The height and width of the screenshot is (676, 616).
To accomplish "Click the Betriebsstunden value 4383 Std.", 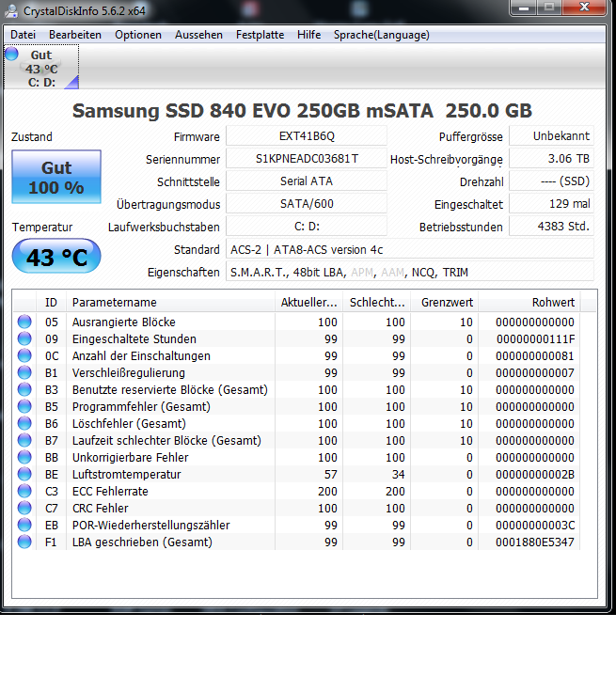I will point(551,227).
